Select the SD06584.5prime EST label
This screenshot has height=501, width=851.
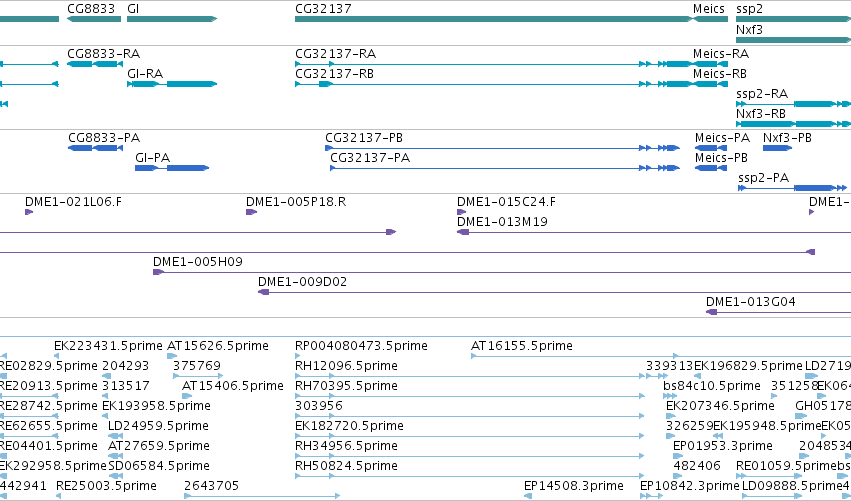pyautogui.click(x=158, y=467)
